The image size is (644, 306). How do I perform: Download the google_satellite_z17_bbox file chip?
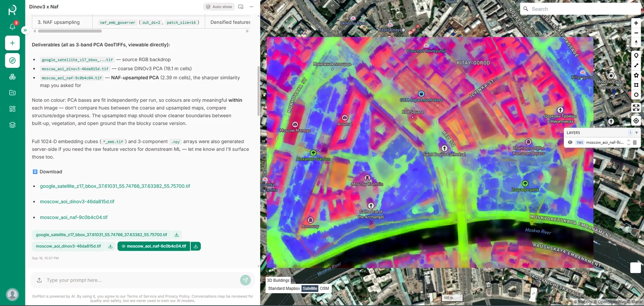pyautogui.click(x=176, y=235)
